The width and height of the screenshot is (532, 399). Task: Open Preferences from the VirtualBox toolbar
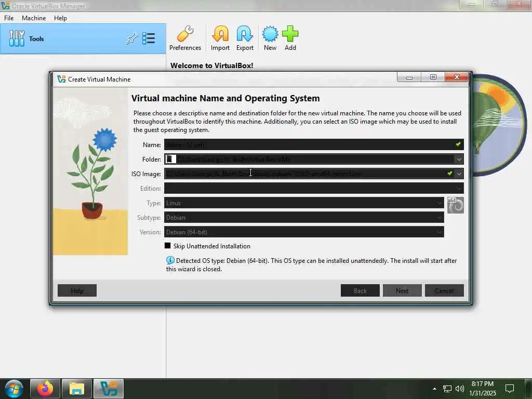185,38
